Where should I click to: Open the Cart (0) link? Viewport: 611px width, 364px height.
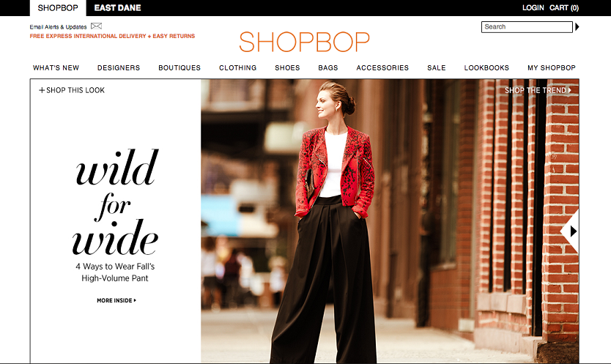(564, 8)
